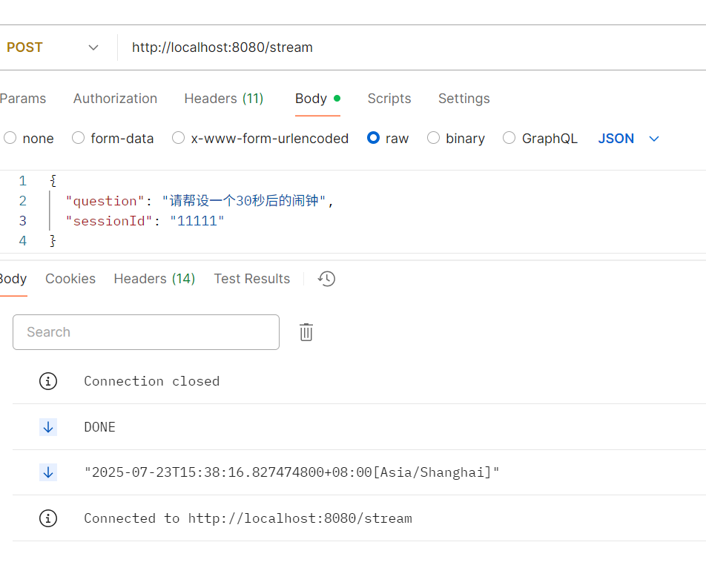The height and width of the screenshot is (588, 706).
Task: Open request Headers (11) tab
Action: 224,99
